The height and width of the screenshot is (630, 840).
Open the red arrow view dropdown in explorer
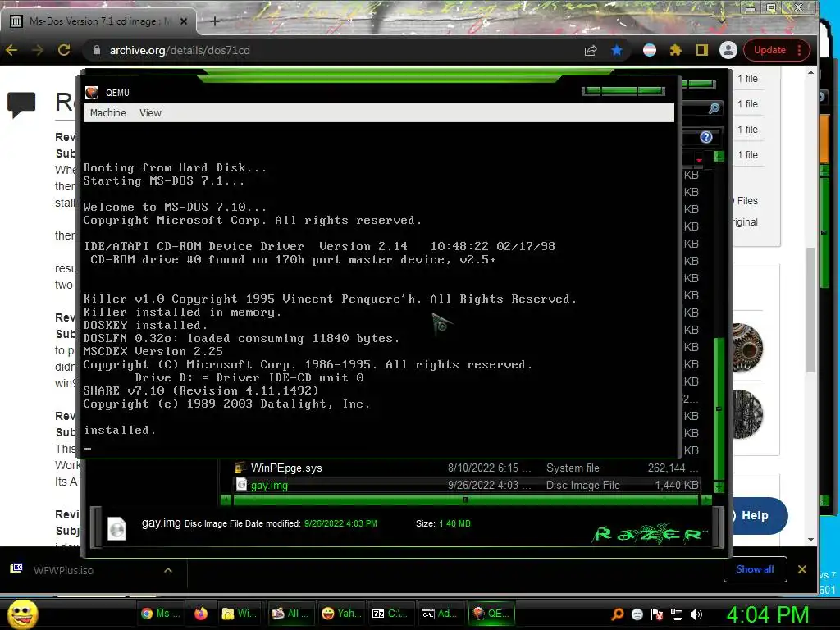(699, 160)
